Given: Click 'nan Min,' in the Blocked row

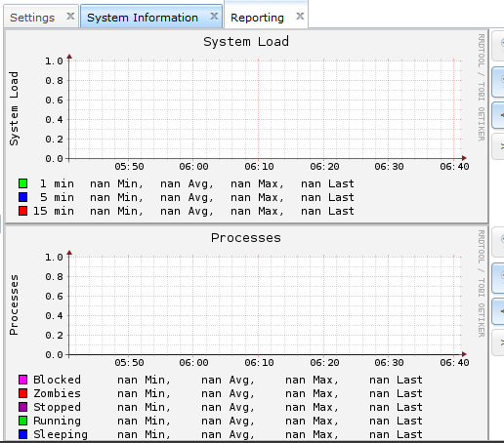Looking at the screenshot, I should (144, 380).
